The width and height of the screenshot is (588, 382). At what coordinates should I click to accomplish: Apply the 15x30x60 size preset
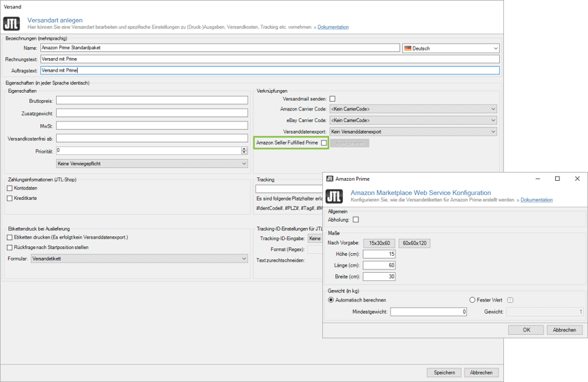[379, 243]
